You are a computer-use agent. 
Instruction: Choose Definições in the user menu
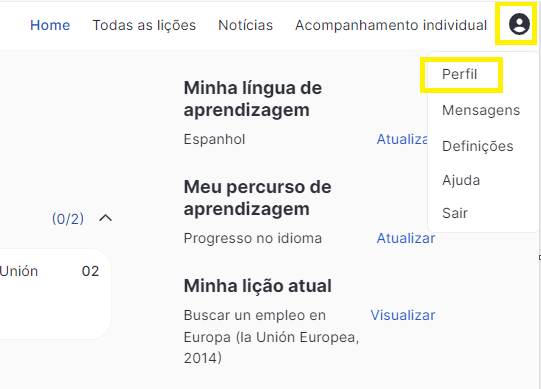(x=478, y=146)
